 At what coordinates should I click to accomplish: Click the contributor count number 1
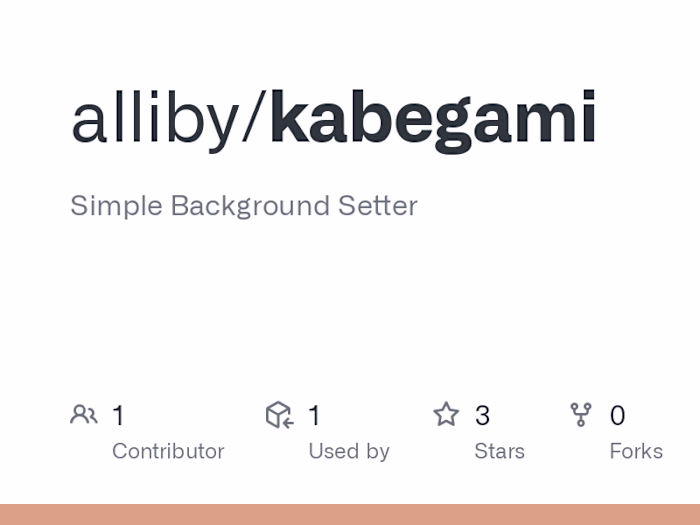[x=118, y=415]
